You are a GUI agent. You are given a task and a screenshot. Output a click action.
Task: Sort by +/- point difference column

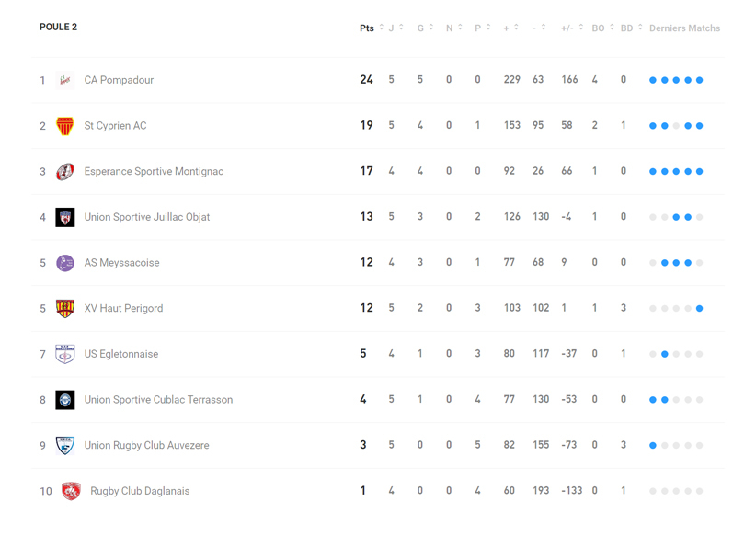pyautogui.click(x=572, y=28)
